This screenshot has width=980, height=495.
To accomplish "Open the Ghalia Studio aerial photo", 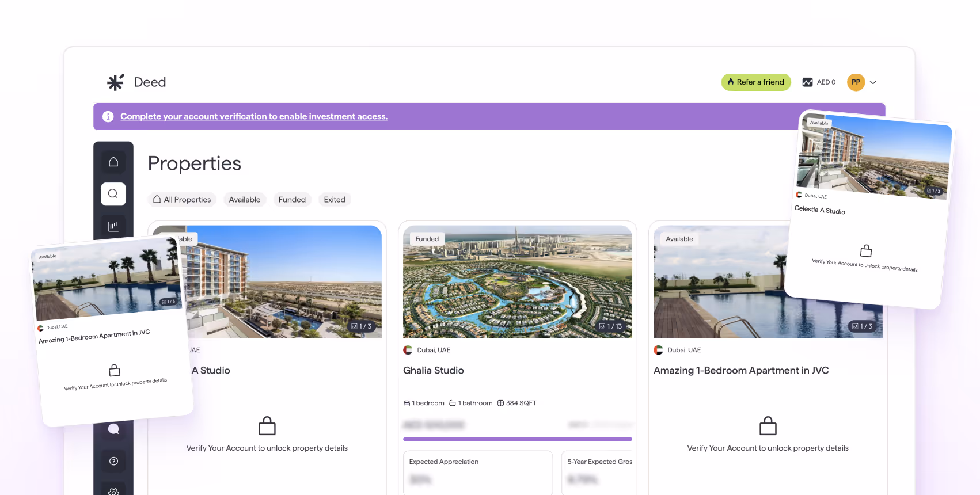I will 518,282.
